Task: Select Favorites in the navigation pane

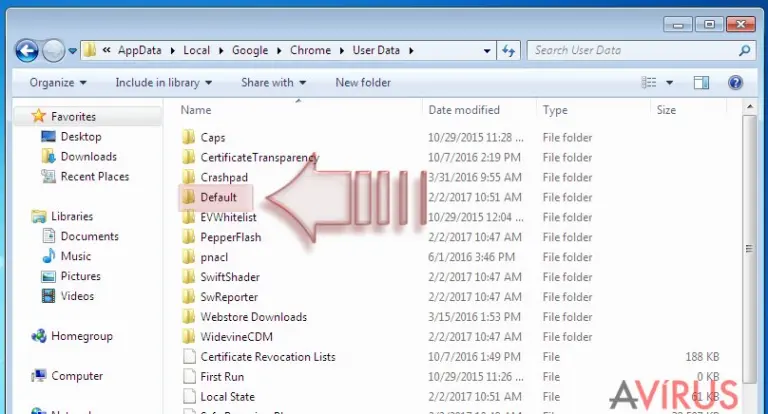Action: (x=73, y=117)
